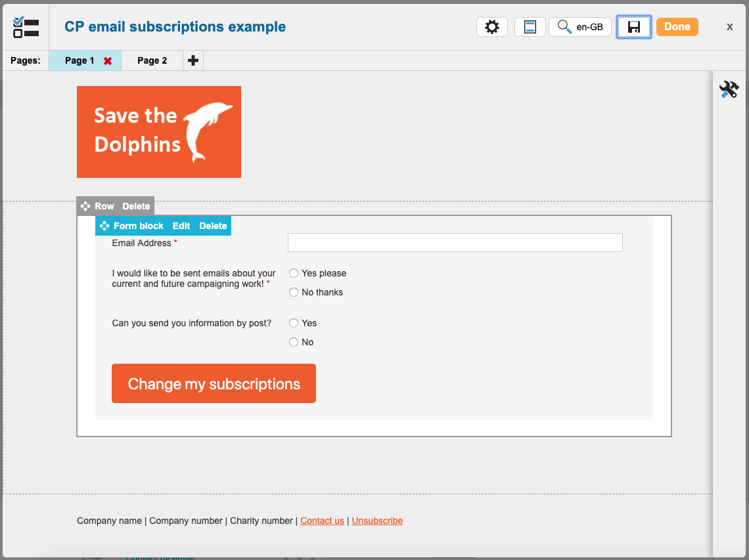Image resolution: width=749 pixels, height=560 pixels.
Task: Choose 'No' for information by post
Action: 294,342
